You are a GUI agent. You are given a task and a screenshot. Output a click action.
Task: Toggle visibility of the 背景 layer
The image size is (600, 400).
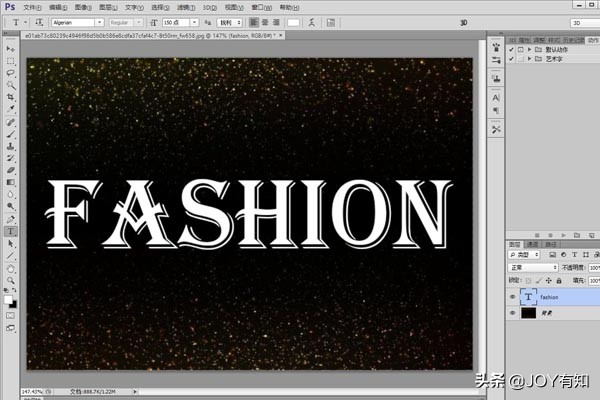pyautogui.click(x=513, y=313)
